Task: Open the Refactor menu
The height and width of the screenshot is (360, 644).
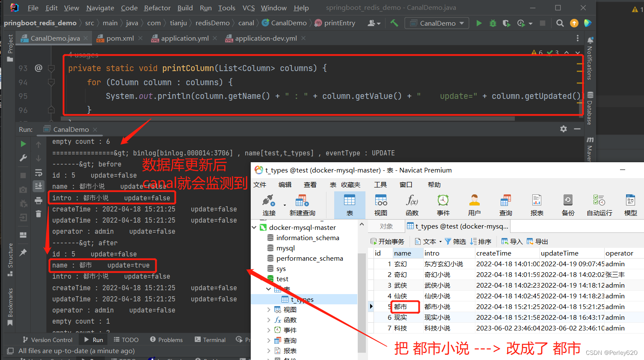Action: click(x=157, y=8)
